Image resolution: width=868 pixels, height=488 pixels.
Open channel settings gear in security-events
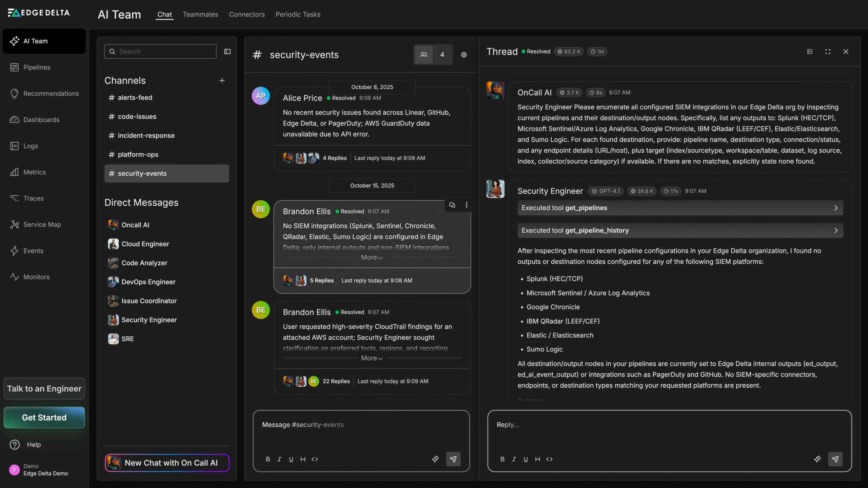tap(464, 55)
